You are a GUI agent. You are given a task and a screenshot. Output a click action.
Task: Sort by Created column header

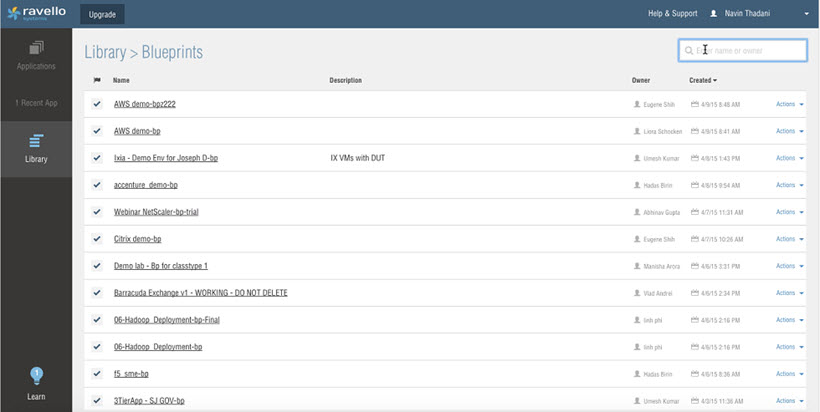pyautogui.click(x=703, y=81)
